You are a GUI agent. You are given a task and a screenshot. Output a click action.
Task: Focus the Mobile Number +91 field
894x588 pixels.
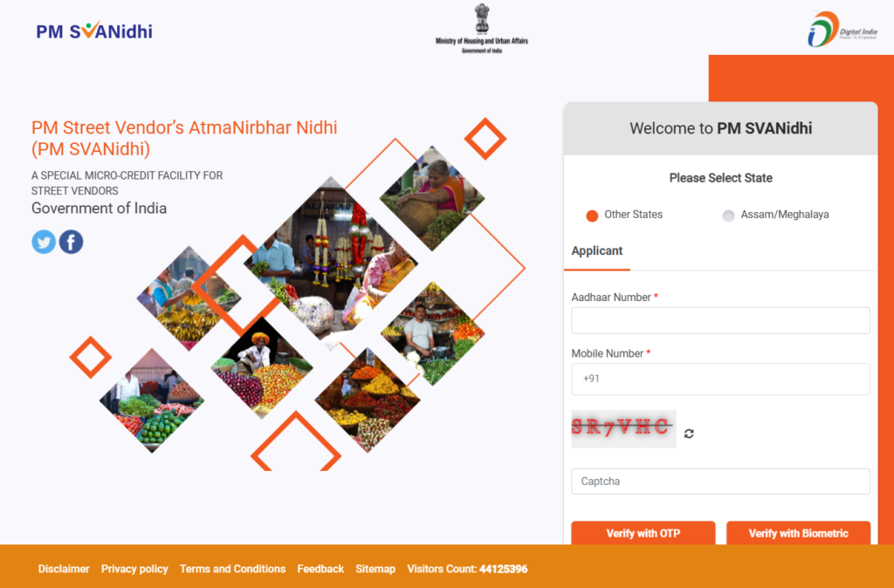coord(720,379)
